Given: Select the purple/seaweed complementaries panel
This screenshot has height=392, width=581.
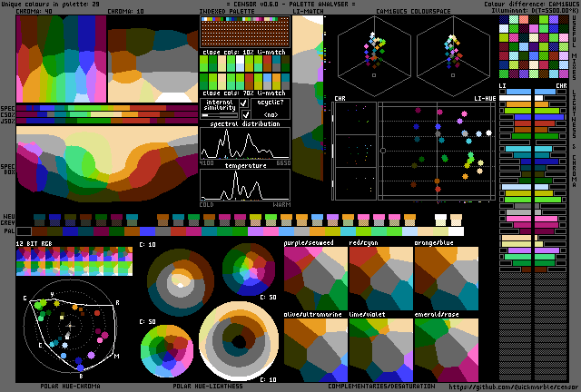Looking at the screenshot, I should (315, 276).
